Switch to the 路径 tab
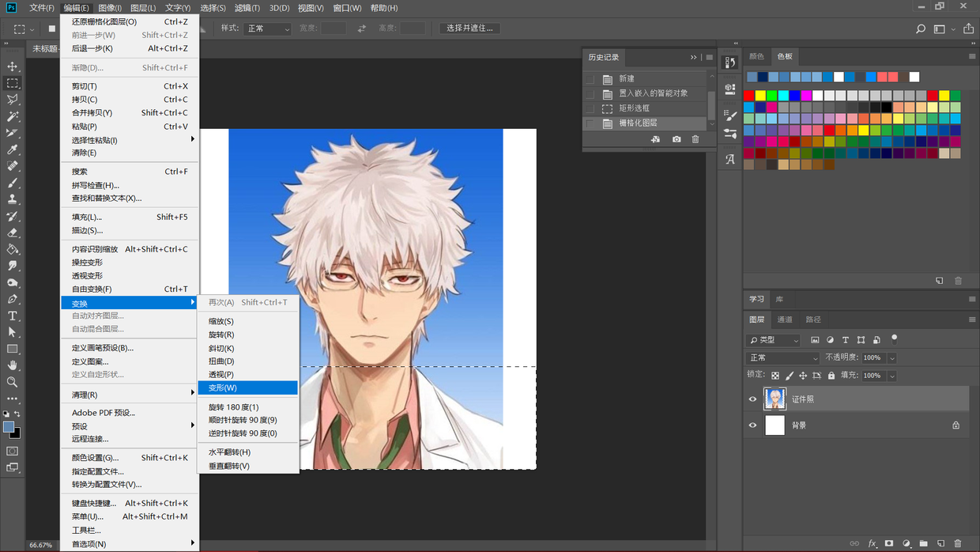The width and height of the screenshot is (980, 552). pyautogui.click(x=813, y=319)
